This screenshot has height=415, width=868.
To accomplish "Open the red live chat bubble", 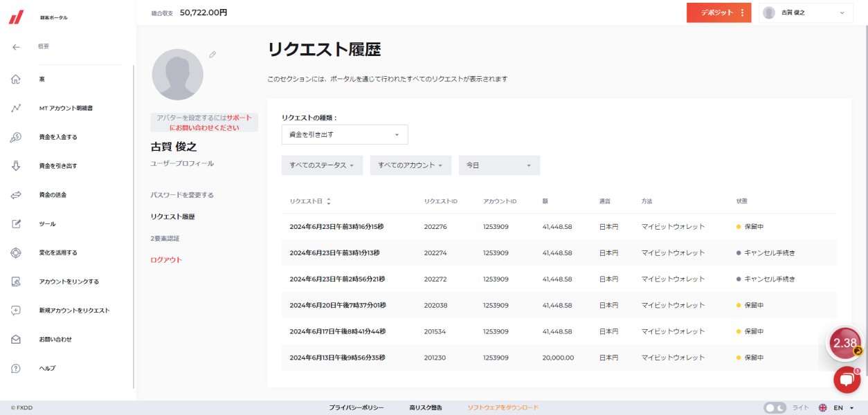I will click(x=847, y=380).
